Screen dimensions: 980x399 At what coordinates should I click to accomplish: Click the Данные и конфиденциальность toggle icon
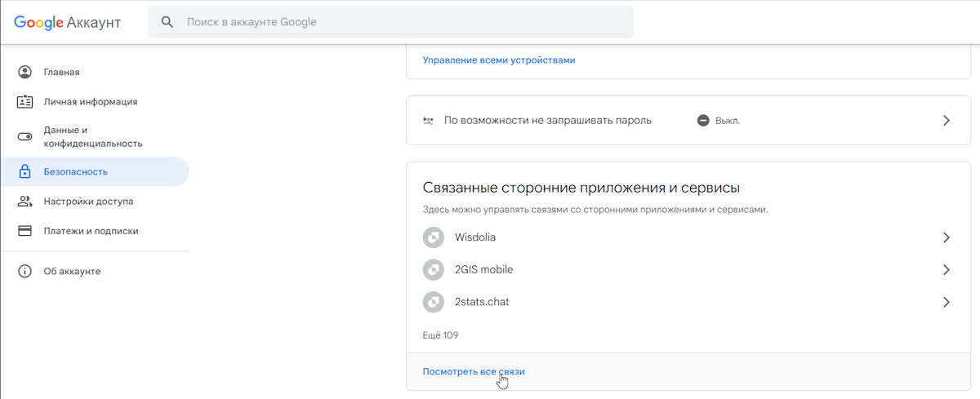pos(25,136)
